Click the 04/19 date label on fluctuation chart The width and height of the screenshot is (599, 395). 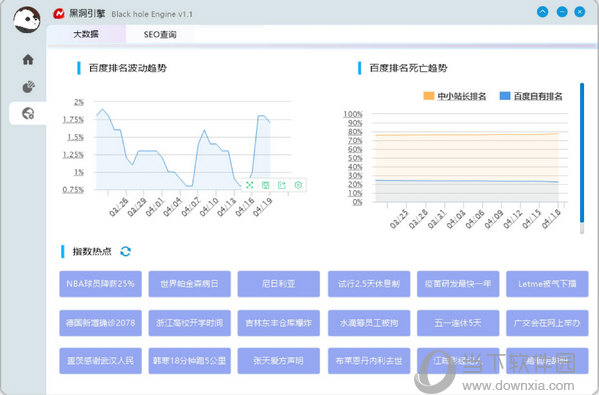click(263, 207)
